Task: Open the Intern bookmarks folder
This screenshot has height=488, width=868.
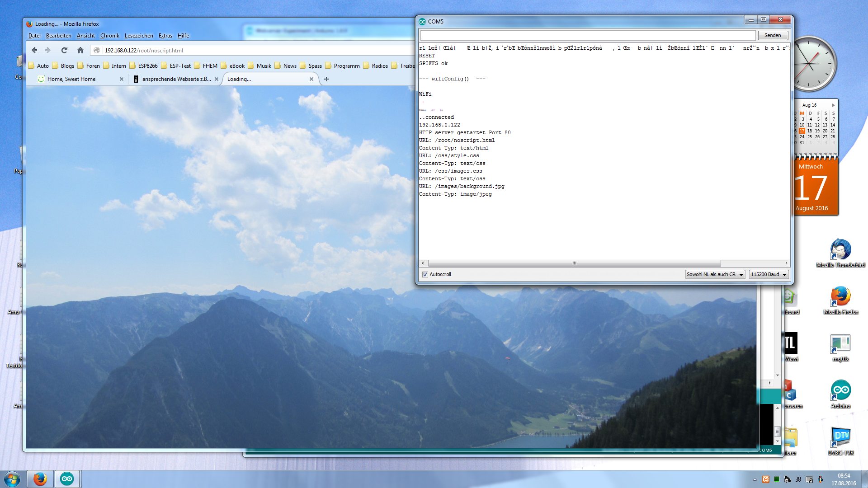Action: (115, 66)
